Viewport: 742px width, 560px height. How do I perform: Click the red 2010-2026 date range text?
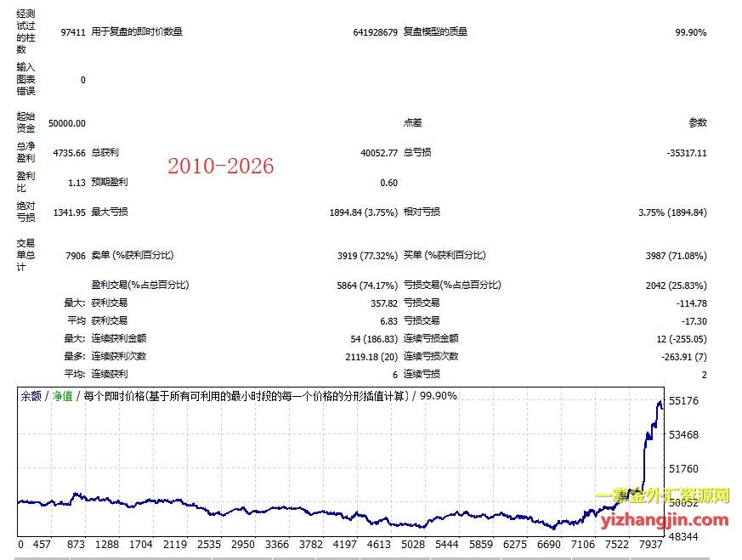[x=220, y=167]
